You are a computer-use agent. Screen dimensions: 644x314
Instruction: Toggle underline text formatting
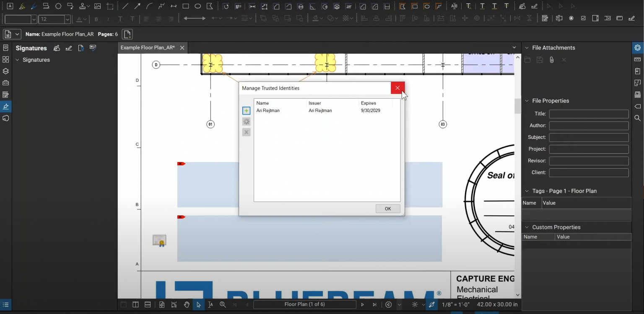120,18
